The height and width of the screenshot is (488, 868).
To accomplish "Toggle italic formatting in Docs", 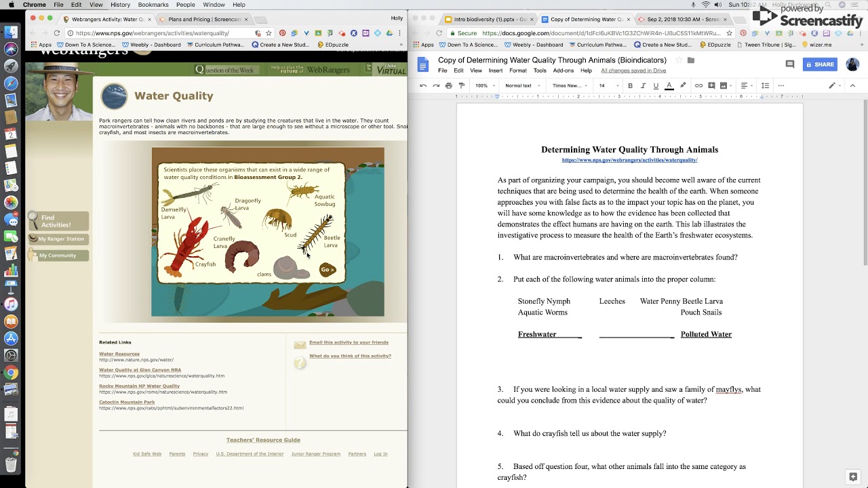I will pyautogui.click(x=643, y=85).
